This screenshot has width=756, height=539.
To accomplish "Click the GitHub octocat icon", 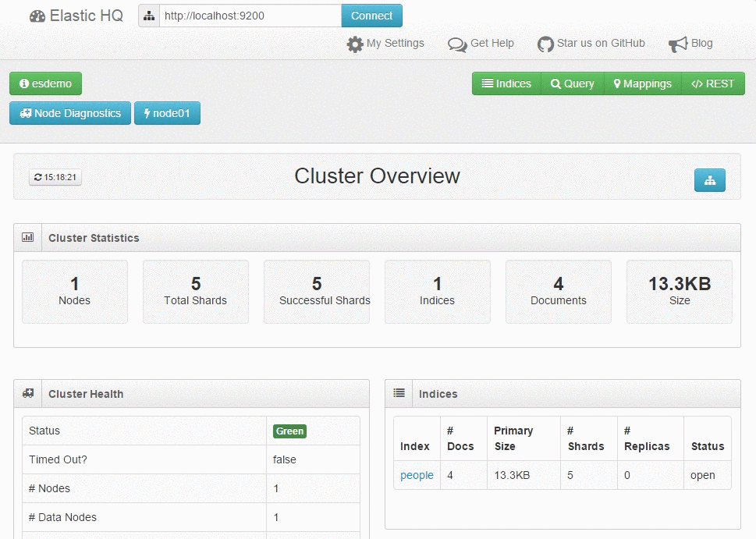I will [545, 44].
